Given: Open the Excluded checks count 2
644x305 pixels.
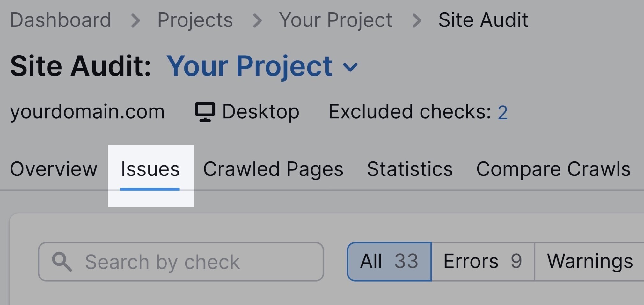Looking at the screenshot, I should [502, 113].
